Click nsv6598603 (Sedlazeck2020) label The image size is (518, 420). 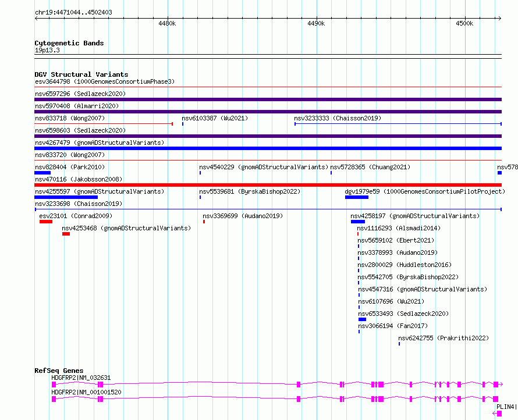point(80,130)
